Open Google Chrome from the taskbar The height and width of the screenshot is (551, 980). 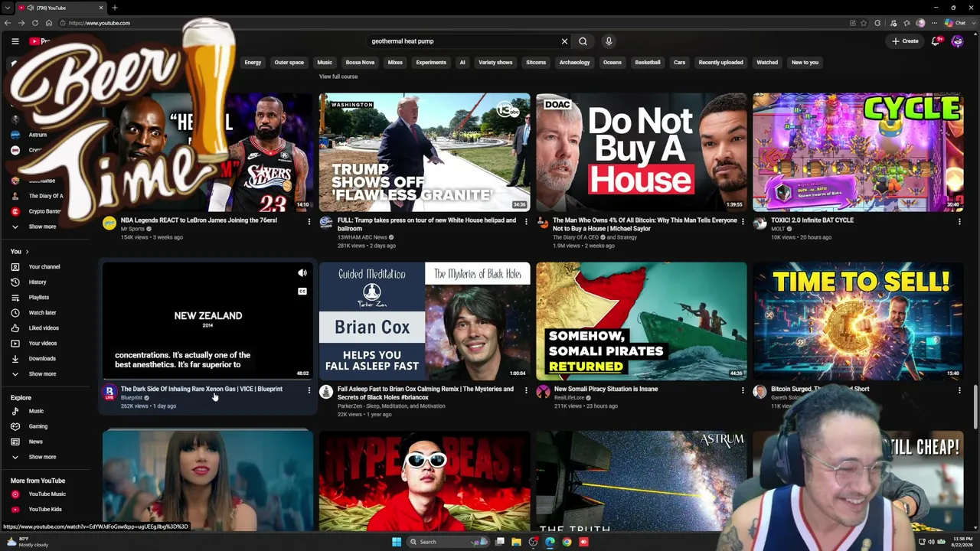click(567, 542)
